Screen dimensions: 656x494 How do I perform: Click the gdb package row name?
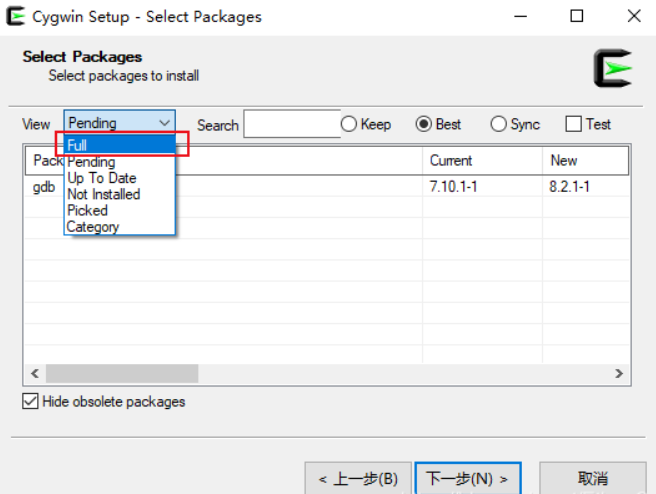(x=44, y=187)
